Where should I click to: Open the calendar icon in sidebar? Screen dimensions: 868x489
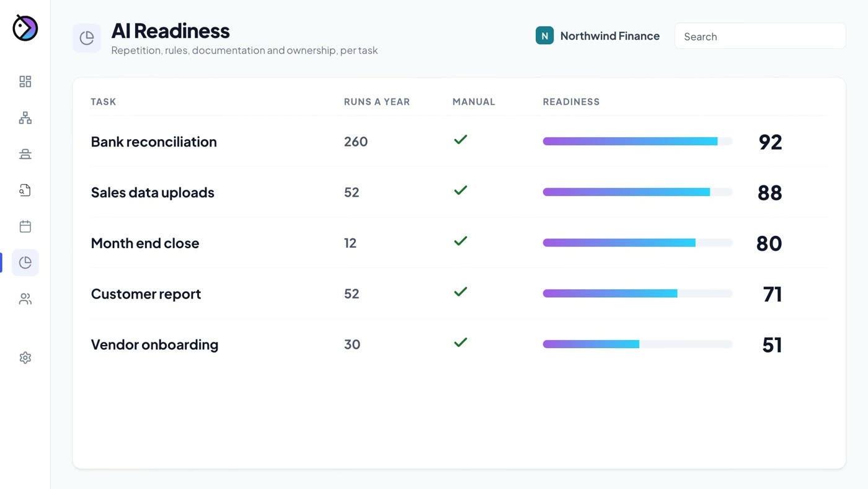(x=25, y=227)
